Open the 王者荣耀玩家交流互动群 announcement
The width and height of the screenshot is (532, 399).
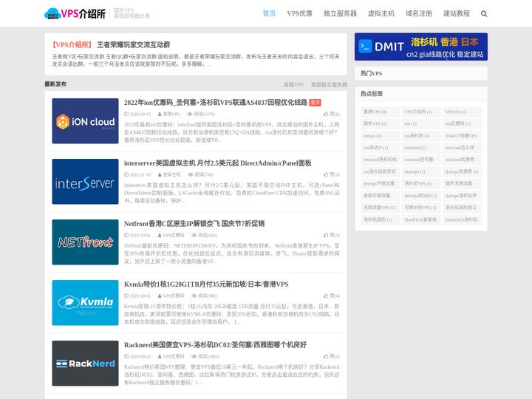pyautogui.click(x=133, y=45)
